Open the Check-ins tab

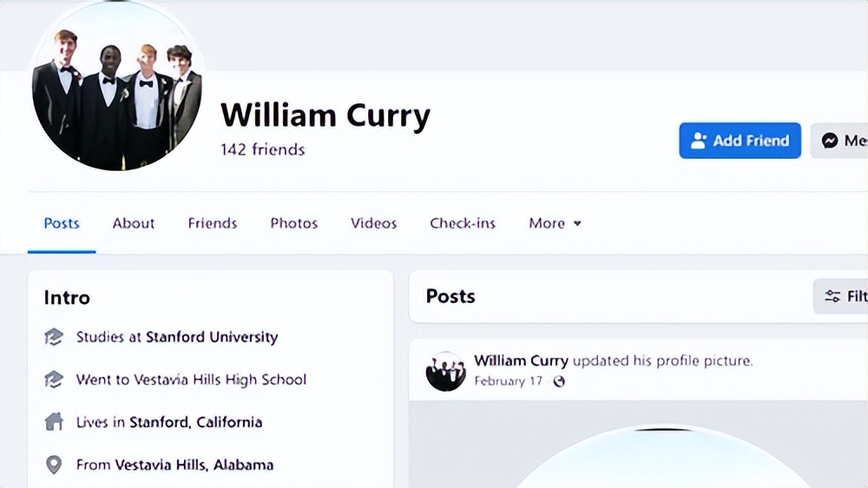[x=463, y=223]
